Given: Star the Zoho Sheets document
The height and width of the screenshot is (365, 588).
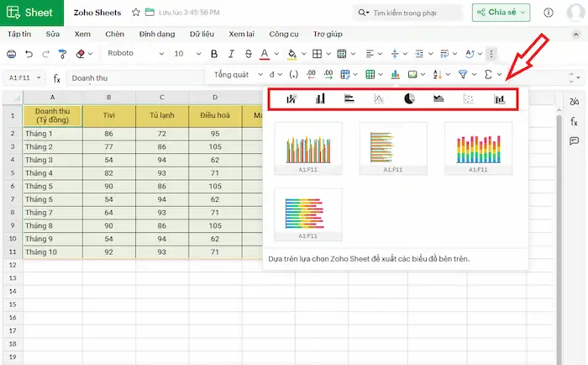Looking at the screenshot, I should coord(136,13).
